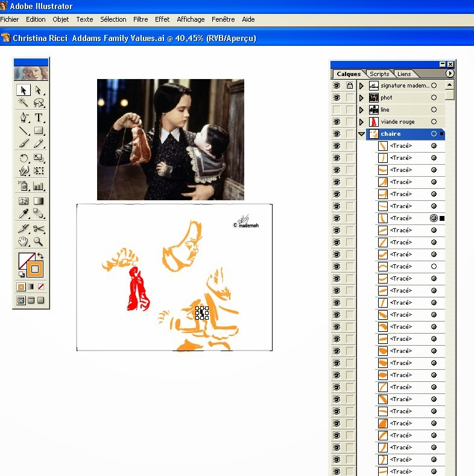The image size is (474, 476).
Task: Click the viande rouge layer thumbnail
Action: (x=373, y=122)
